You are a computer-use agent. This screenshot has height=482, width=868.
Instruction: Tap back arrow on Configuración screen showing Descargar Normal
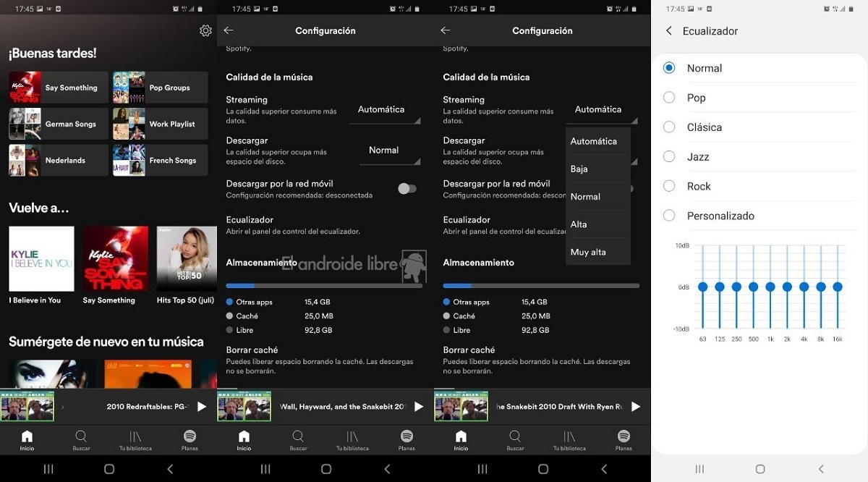tap(229, 30)
